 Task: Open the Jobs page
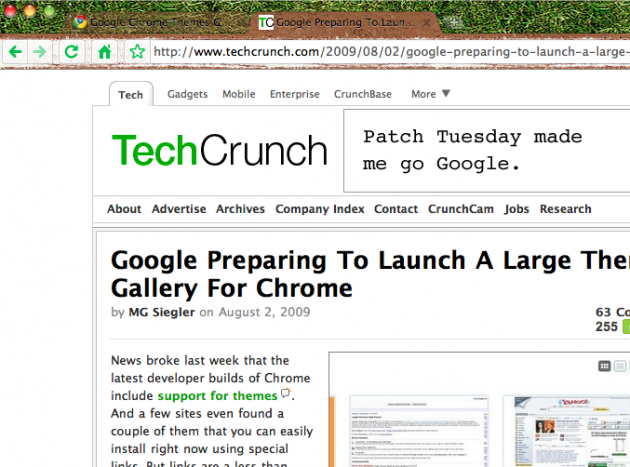click(x=517, y=209)
